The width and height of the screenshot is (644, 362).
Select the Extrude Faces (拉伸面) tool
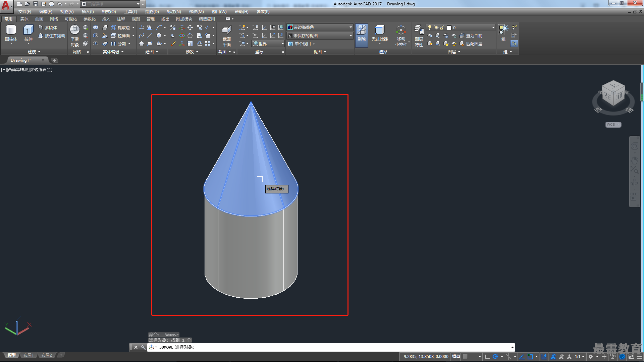coord(121,36)
